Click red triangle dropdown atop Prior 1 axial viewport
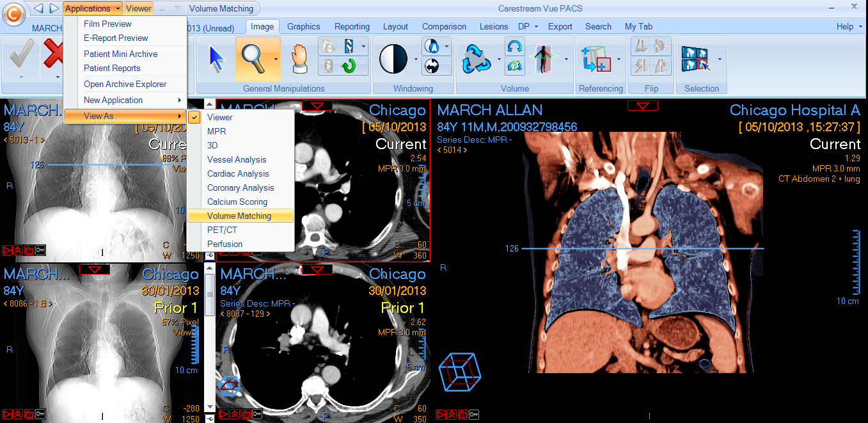 (317, 269)
